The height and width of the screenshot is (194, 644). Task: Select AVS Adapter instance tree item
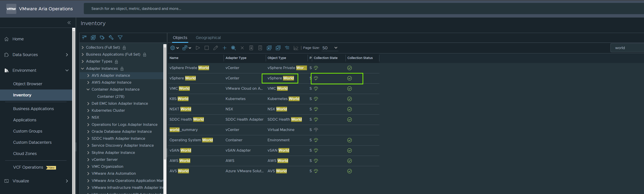coord(110,75)
